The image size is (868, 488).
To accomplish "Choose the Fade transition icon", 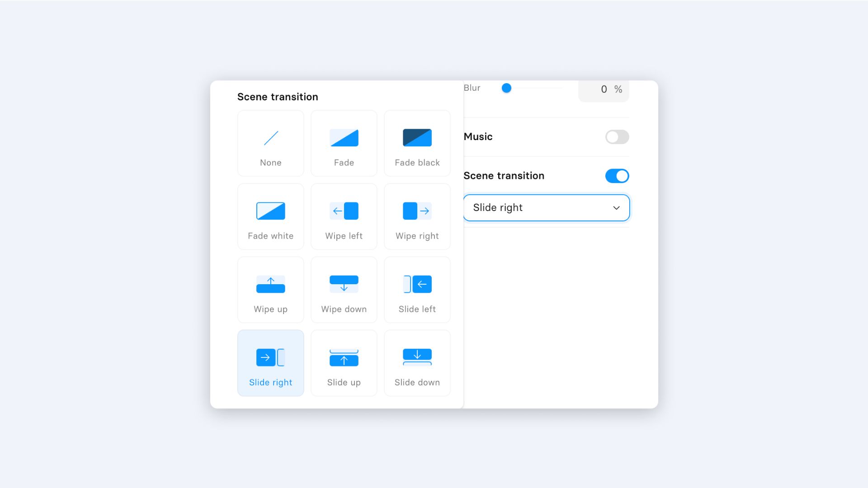I will pyautogui.click(x=344, y=138).
